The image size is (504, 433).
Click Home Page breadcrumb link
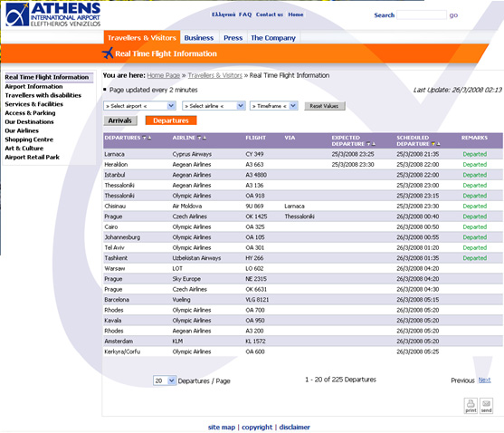click(163, 75)
